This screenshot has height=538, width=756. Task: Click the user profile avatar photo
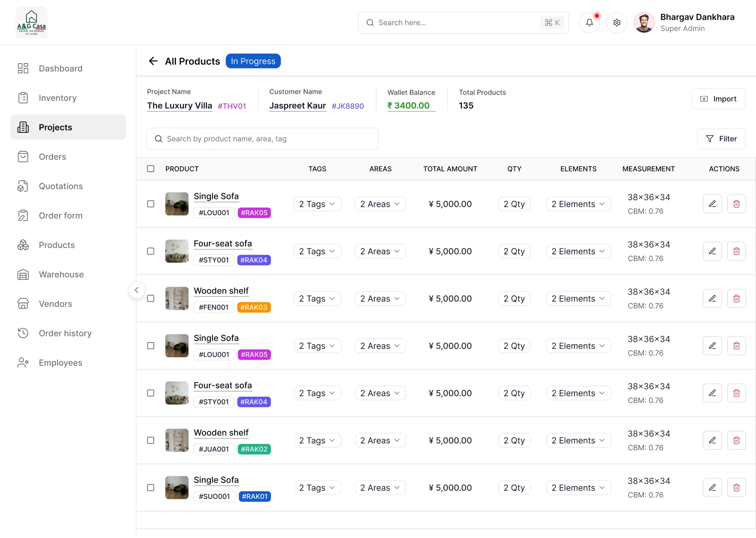644,23
